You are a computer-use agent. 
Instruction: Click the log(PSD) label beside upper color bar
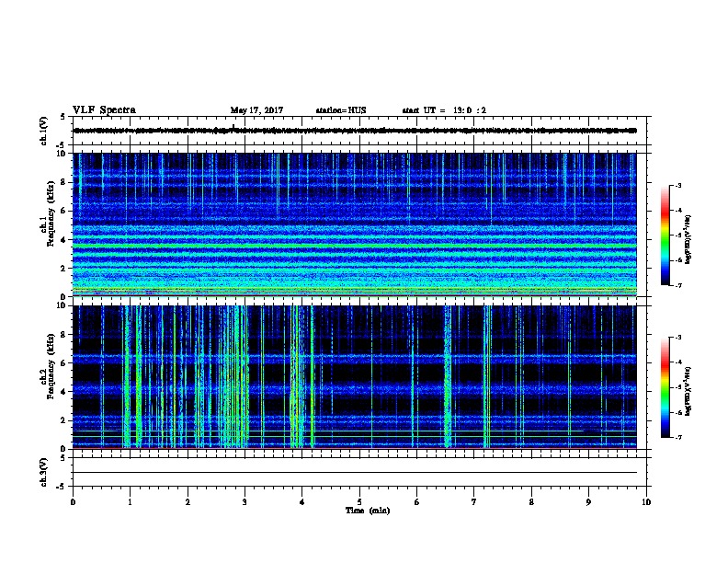[688, 240]
